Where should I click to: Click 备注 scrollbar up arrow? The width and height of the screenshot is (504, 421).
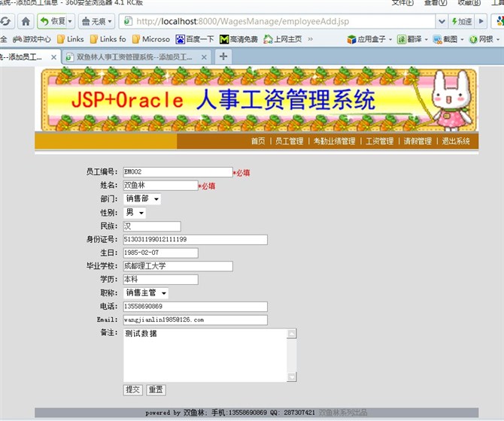tap(292, 334)
